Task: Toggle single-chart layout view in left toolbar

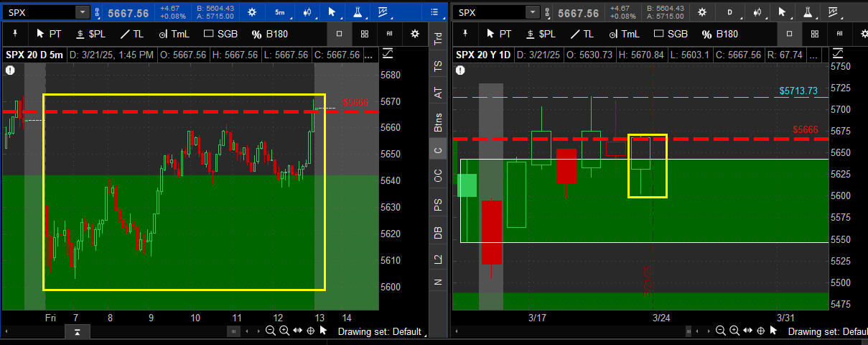Action: coord(340,34)
